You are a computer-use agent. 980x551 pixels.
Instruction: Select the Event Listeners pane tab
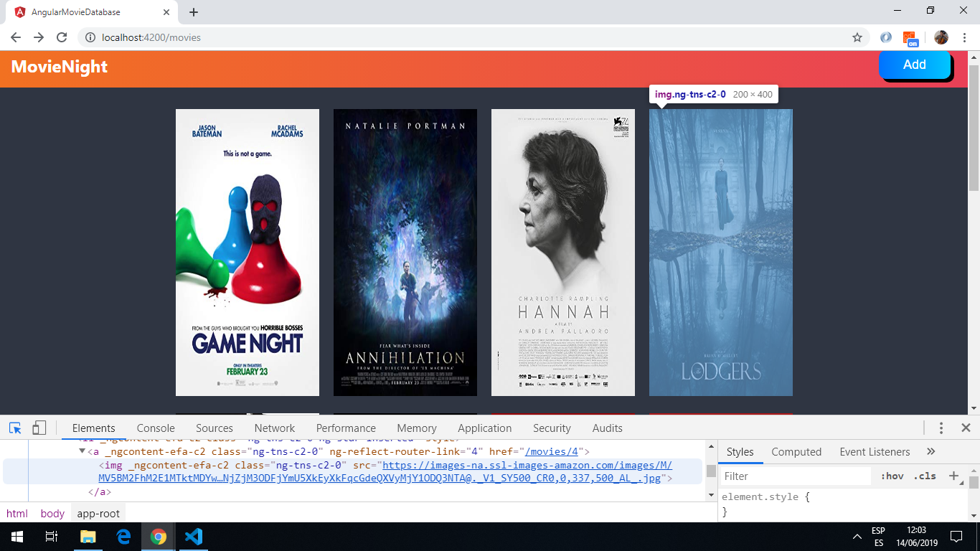coord(875,452)
